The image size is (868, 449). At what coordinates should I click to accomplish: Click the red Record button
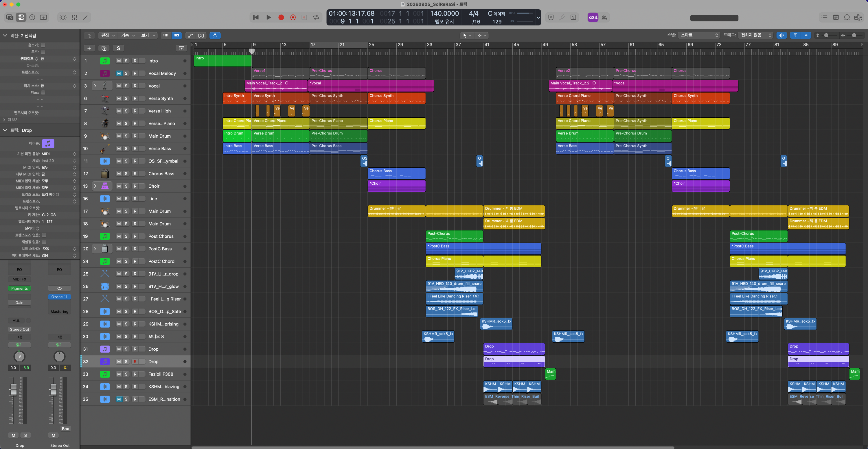click(x=281, y=18)
